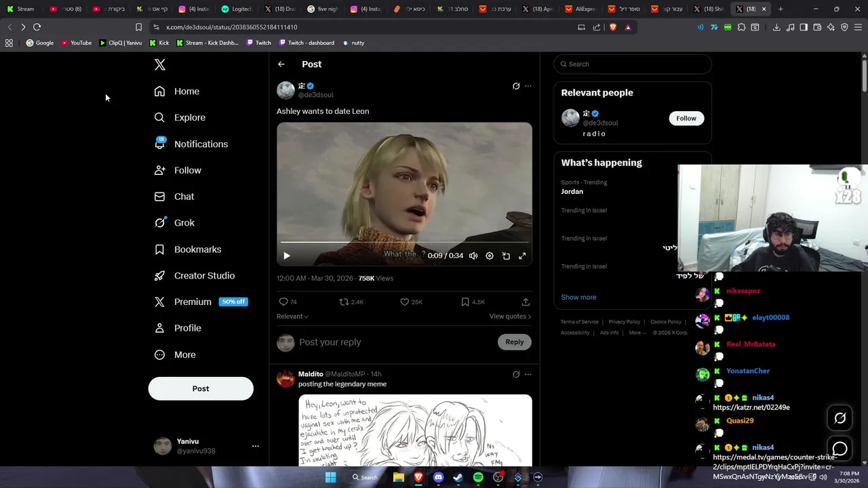This screenshot has height=488, width=868.
Task: Toggle the browser sidebar panel icon
Action: tap(804, 27)
